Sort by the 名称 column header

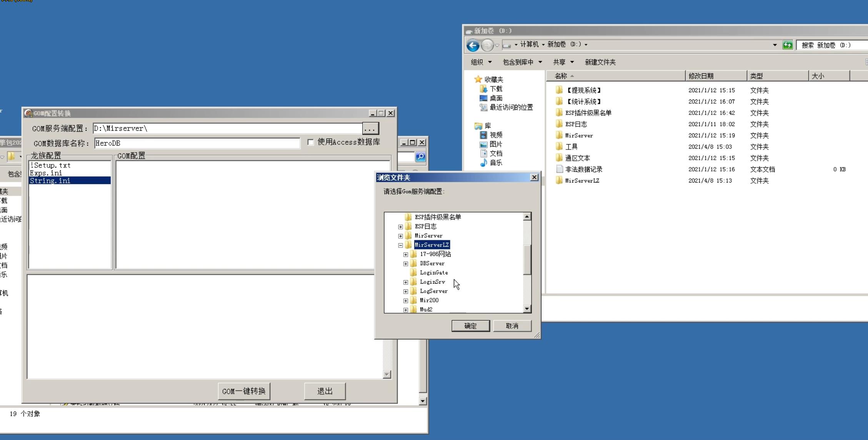tap(616, 76)
